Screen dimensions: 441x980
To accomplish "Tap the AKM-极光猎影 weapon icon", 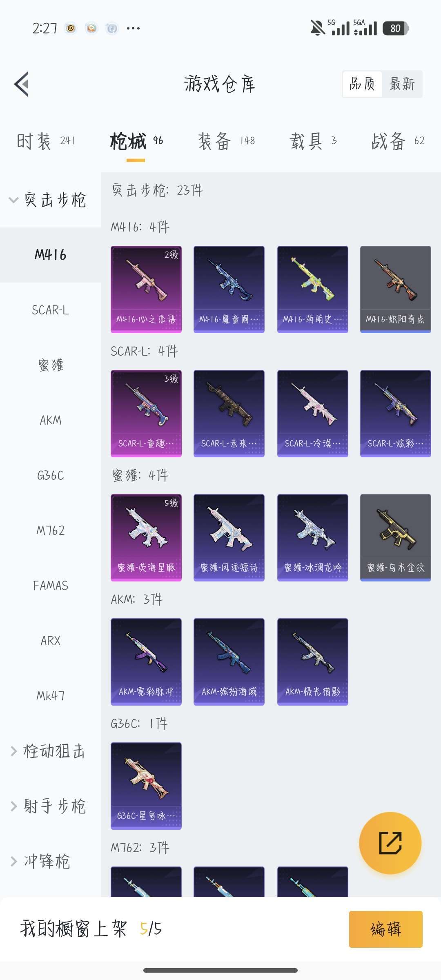I will [x=313, y=661].
